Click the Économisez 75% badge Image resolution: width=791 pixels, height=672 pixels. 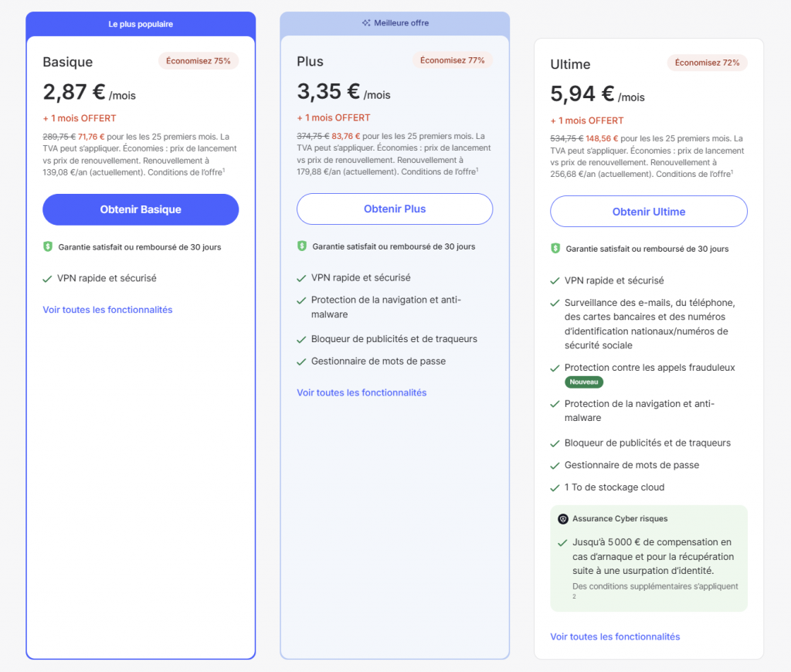click(x=199, y=61)
